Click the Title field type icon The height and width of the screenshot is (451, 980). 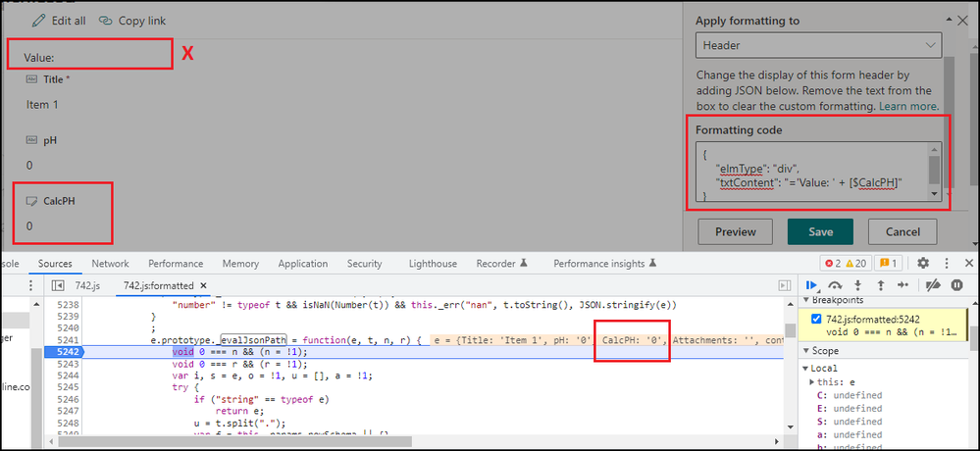pyautogui.click(x=31, y=79)
